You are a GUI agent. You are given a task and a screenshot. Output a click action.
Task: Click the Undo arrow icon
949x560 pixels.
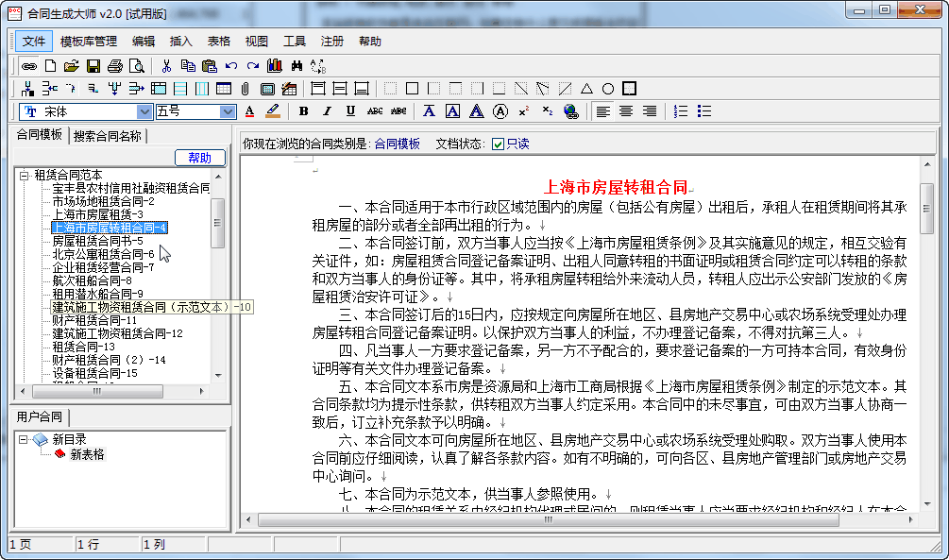click(x=231, y=66)
